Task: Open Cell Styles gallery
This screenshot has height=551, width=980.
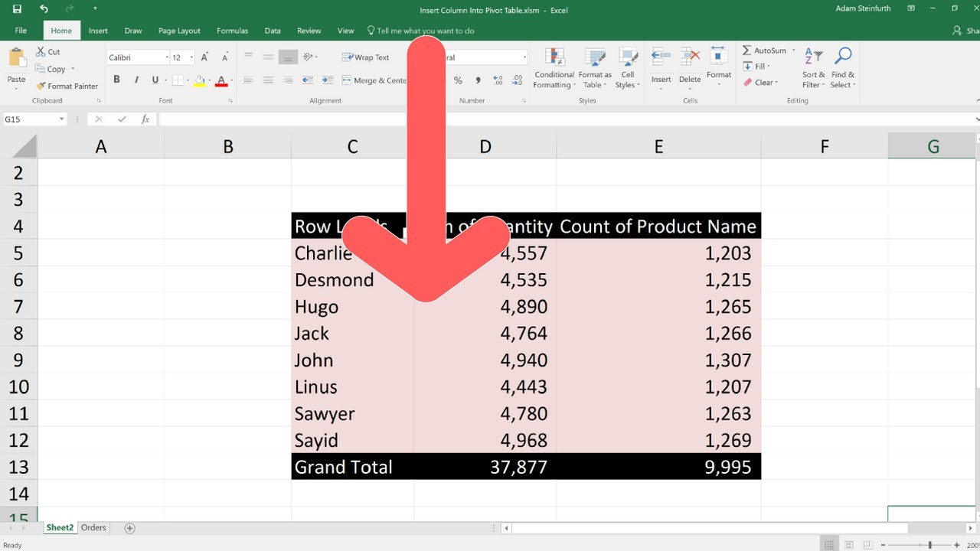Action: coord(628,69)
